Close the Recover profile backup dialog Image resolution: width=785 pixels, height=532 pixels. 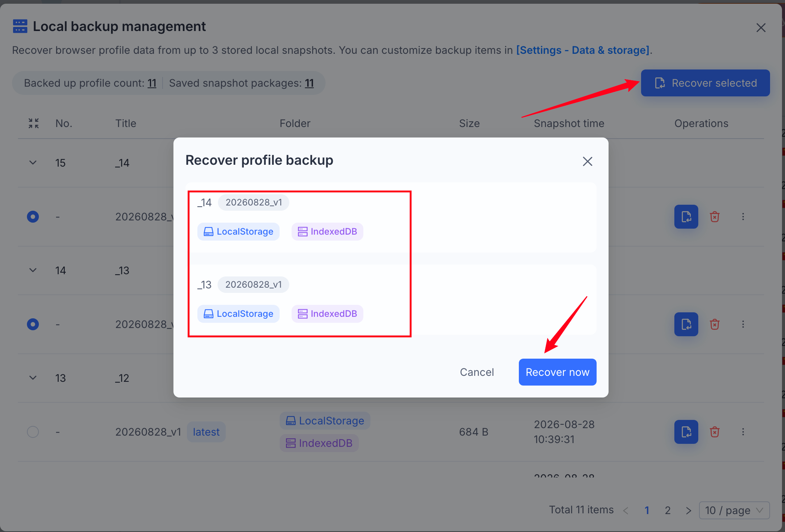pyautogui.click(x=588, y=161)
